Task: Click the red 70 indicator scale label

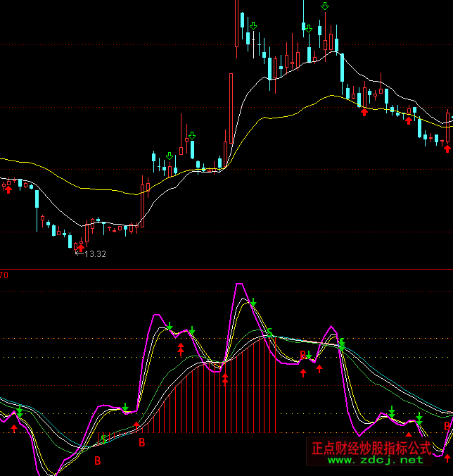Action: click(x=4, y=275)
